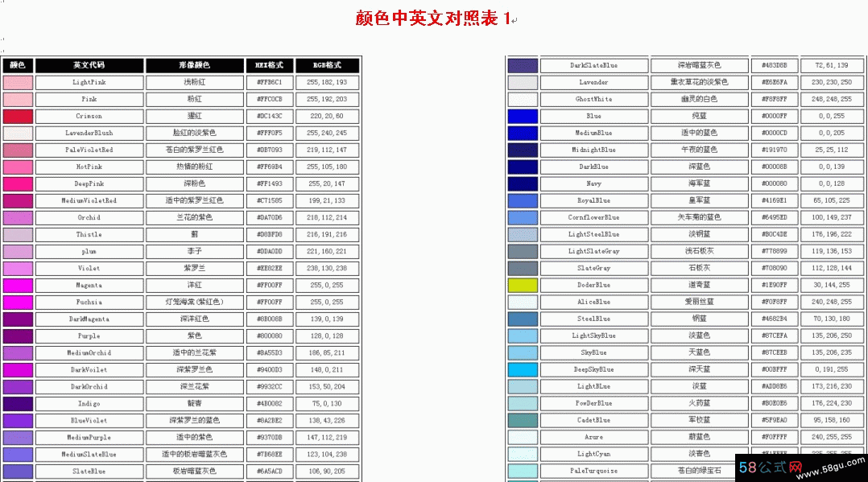
Task: Click the RGB value "75, 0, 130"
Action: 327,404
